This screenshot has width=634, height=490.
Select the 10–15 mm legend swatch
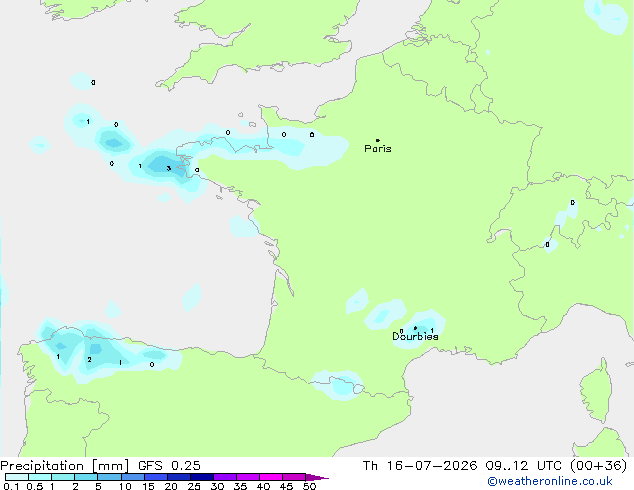click(132, 477)
